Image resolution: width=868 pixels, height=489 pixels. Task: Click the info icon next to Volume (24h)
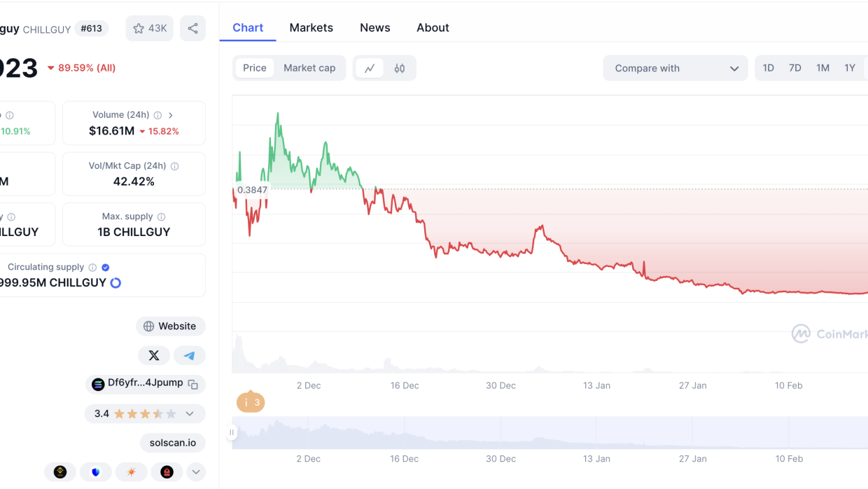[157, 115]
